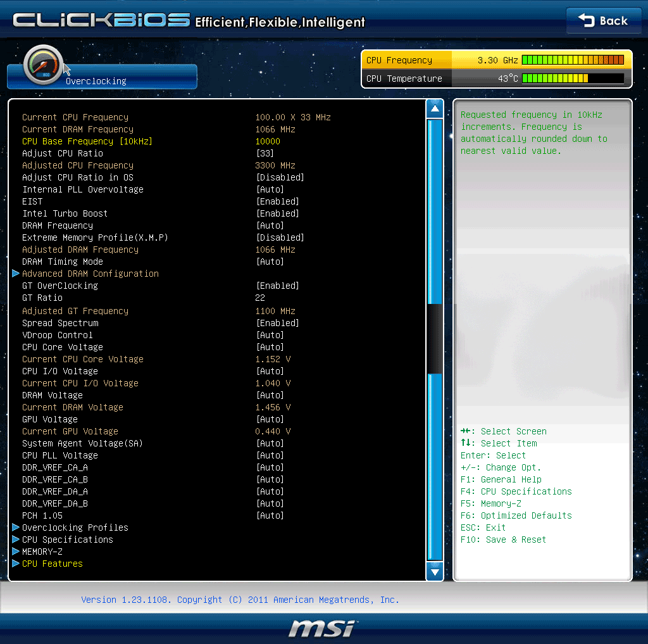
Task: Click the Overclocking section title
Action: click(96, 81)
